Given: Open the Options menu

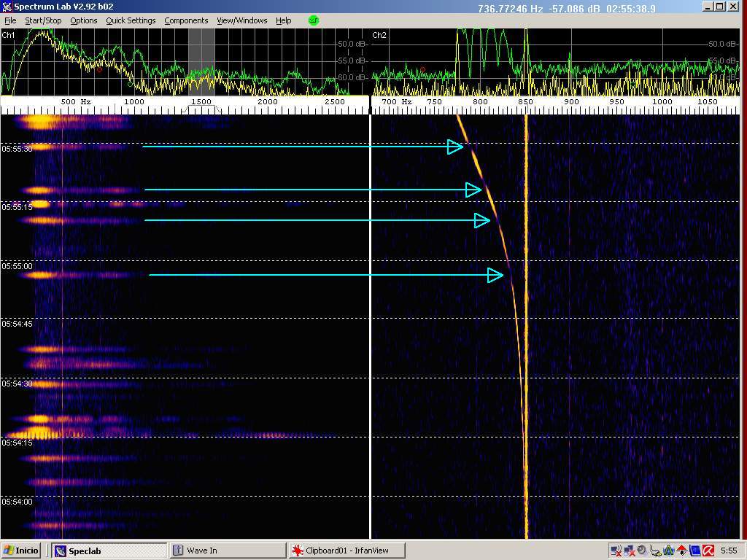Looking at the screenshot, I should pyautogui.click(x=83, y=20).
